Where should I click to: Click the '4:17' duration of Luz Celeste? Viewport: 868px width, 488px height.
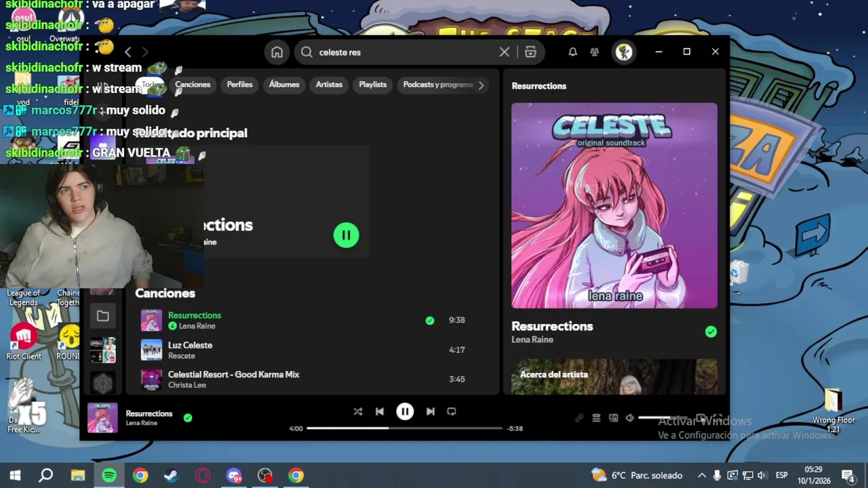pyautogui.click(x=457, y=350)
